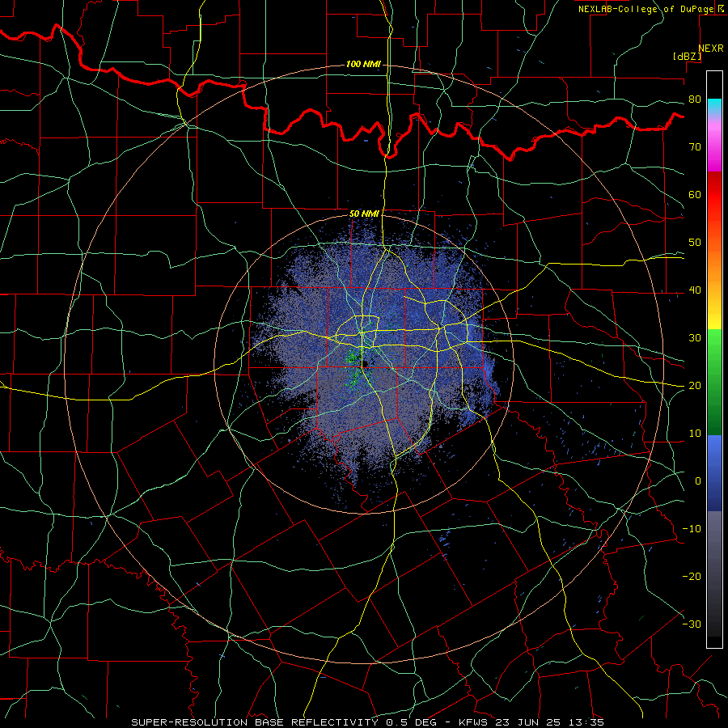Click the KFWS radar site center point
The image size is (728, 728).
[x=363, y=365]
